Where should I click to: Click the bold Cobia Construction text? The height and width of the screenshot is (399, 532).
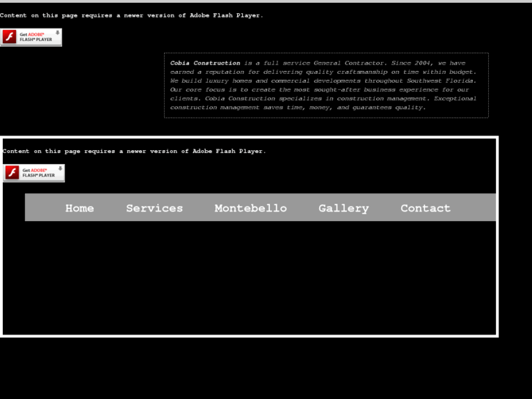205,63
